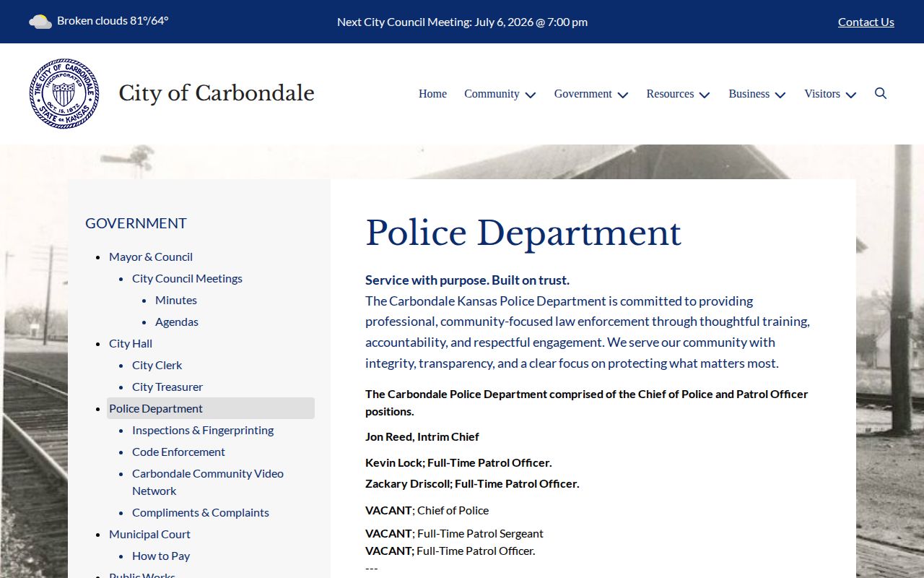Click the 'VACANT; Full-Time Patrol Sergeant' line
This screenshot has height=578, width=924.
454,533
